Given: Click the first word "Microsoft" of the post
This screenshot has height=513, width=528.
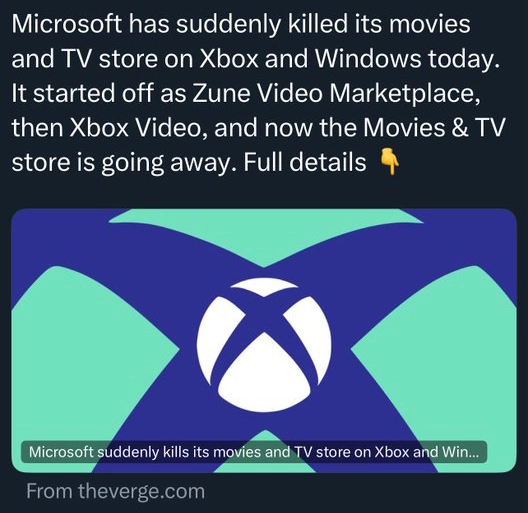Looking at the screenshot, I should (67, 24).
